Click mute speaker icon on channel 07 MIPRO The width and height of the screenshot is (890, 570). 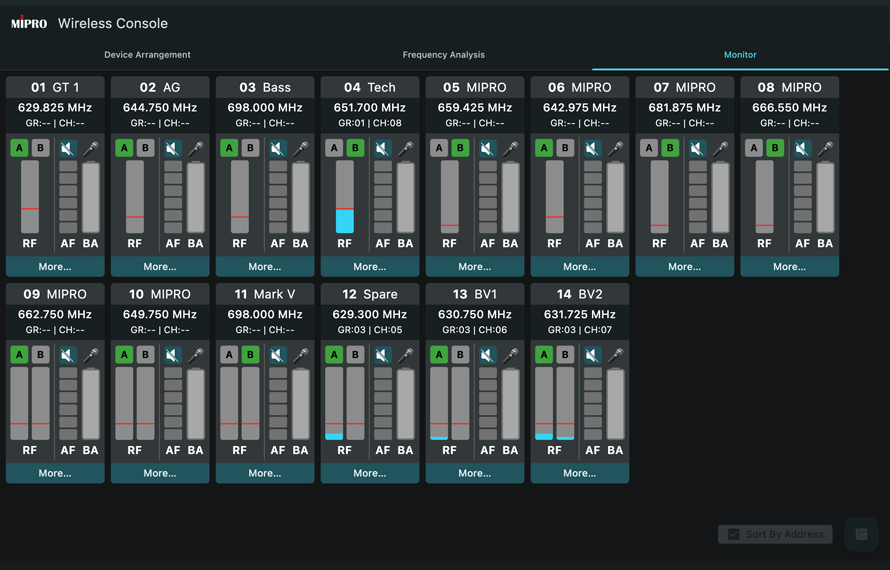[698, 148]
